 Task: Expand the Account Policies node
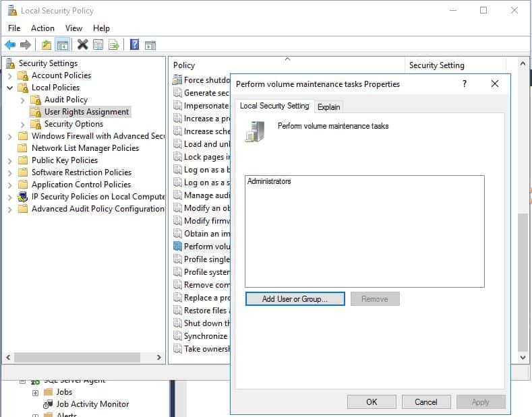[x=10, y=75]
